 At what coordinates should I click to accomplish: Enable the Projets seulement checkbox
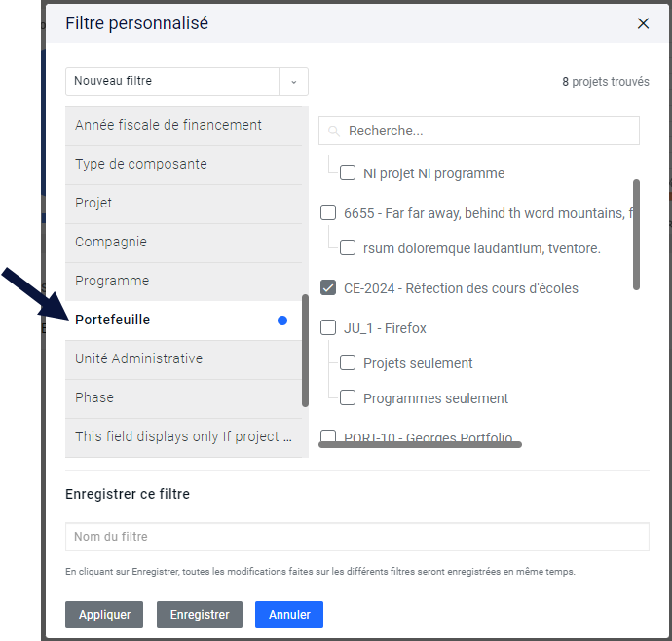pos(348,362)
